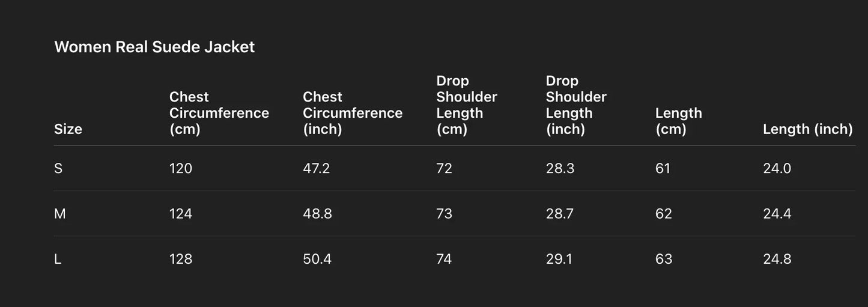Click the Drop Shoulder Length (inch) header
The width and height of the screenshot is (868, 307).
click(575, 105)
